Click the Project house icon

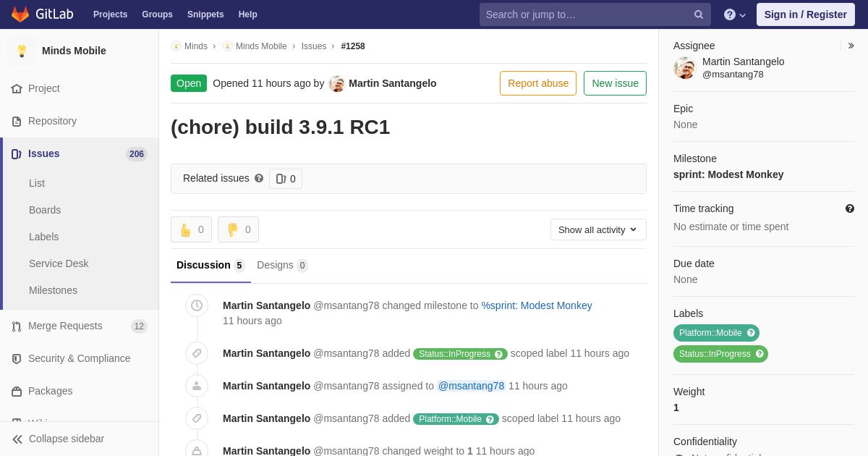(17, 88)
